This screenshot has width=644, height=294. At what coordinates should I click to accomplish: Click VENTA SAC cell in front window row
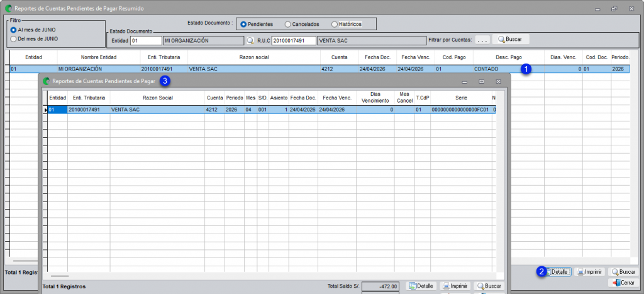[x=158, y=110]
